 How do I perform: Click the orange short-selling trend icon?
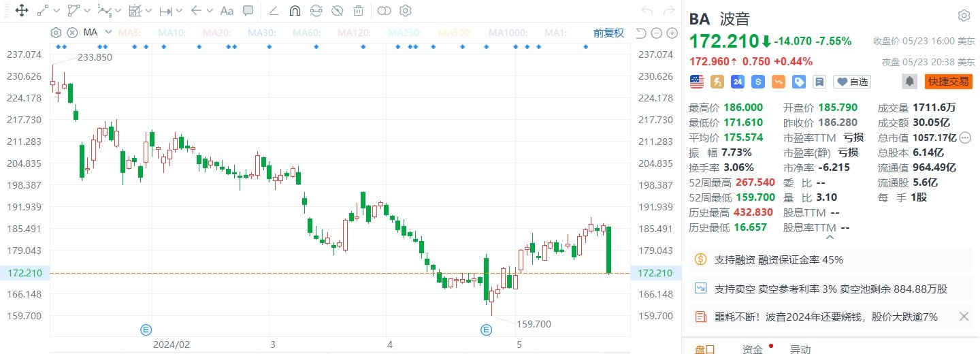pos(779,82)
